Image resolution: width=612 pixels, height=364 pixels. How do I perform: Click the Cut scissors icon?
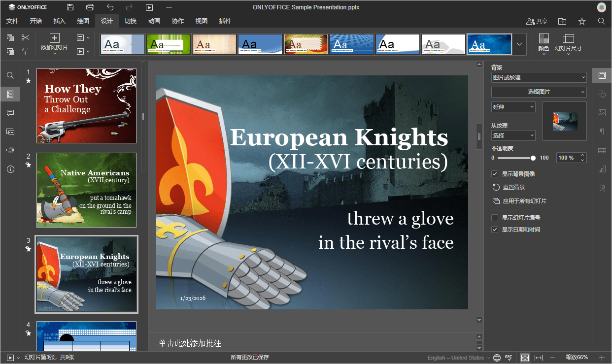coord(26,37)
